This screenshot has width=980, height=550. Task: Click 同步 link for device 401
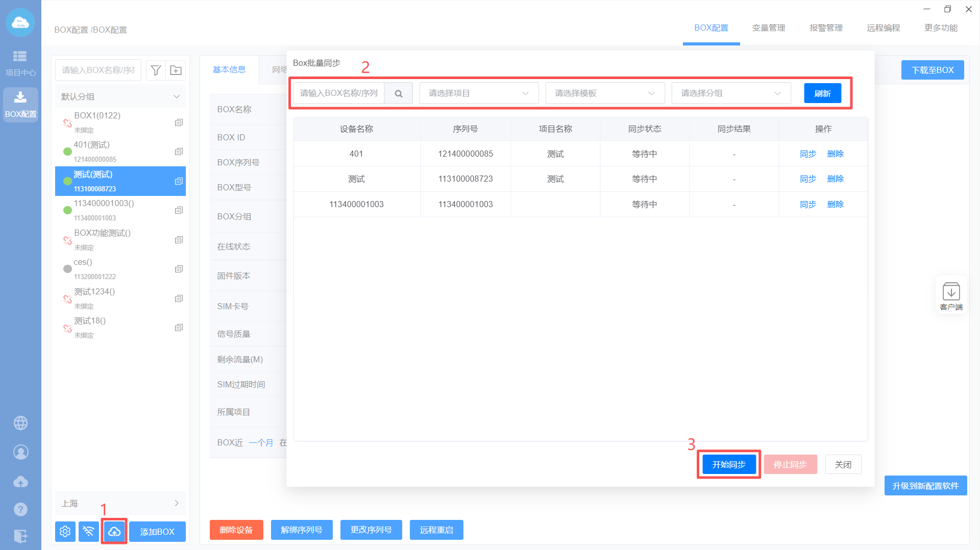(808, 154)
